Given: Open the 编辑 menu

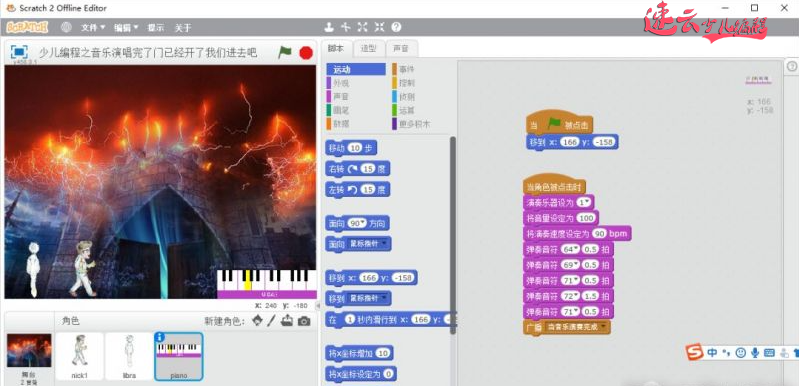Looking at the screenshot, I should [126, 27].
